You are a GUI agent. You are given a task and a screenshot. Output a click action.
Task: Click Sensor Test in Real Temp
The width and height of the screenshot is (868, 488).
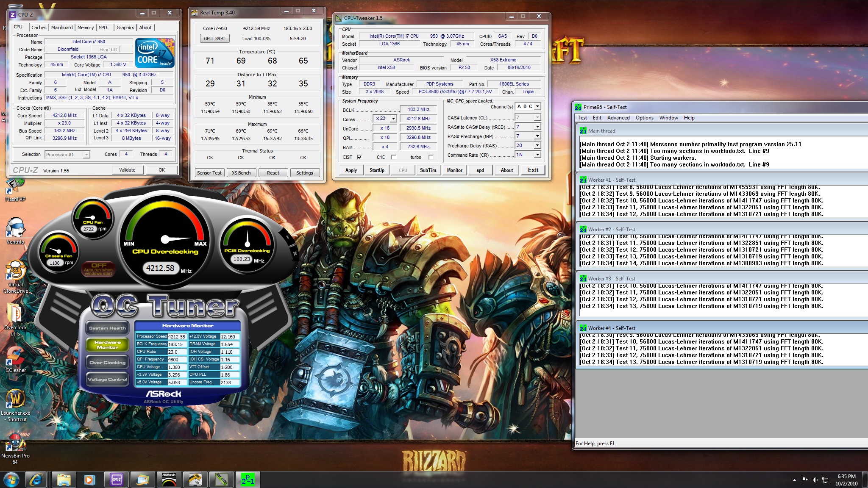tap(209, 173)
